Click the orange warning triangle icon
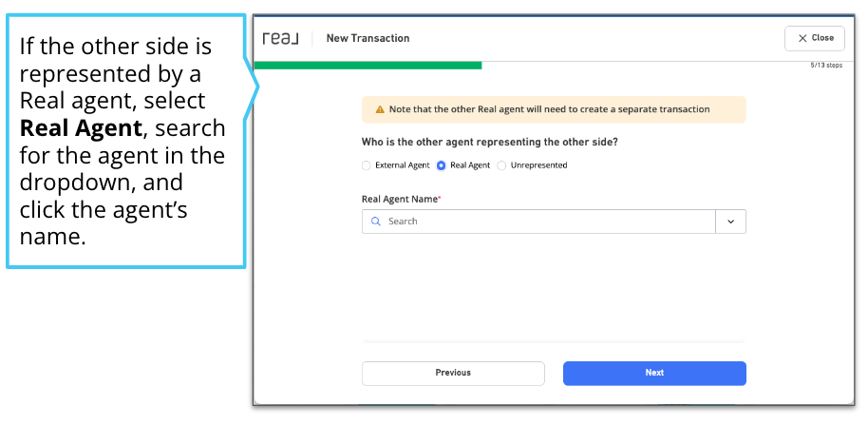Screen dimensions: 868x425 (380, 109)
